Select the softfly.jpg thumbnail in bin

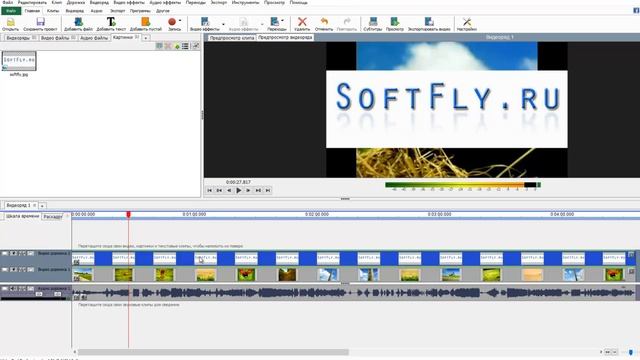point(19,61)
